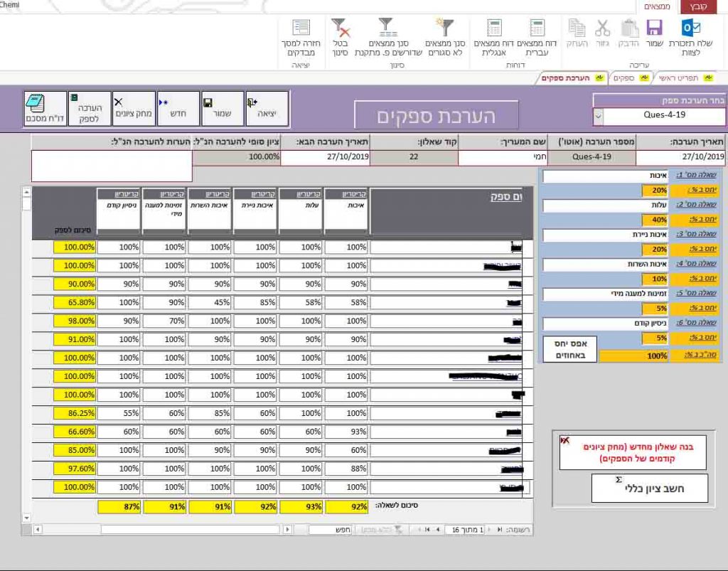Open the summary report (דו"ח מסכם) notebook button
This screenshot has width=728, height=571.
point(45,108)
